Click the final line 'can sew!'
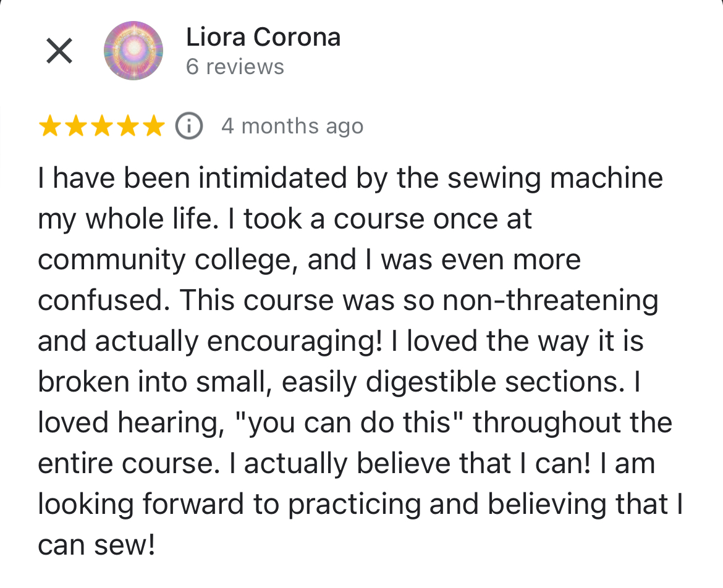723x588 pixels. coord(96,545)
